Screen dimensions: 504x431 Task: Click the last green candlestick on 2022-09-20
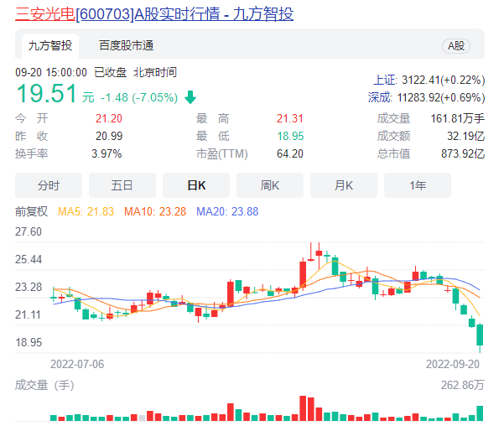coord(480,335)
